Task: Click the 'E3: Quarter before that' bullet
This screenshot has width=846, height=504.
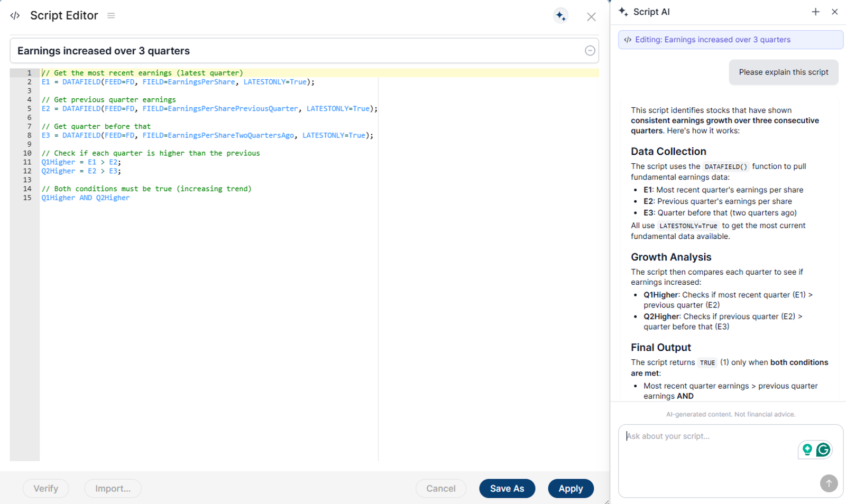Action: pyautogui.click(x=720, y=213)
